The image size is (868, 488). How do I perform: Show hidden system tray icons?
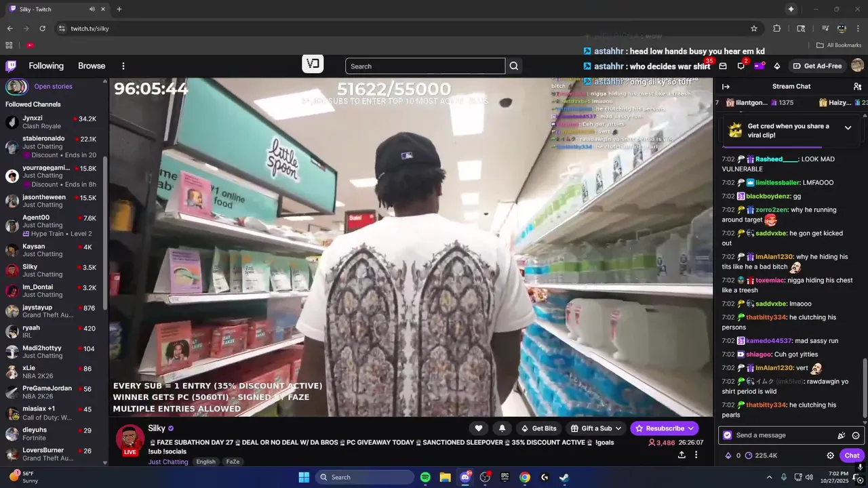click(769, 477)
